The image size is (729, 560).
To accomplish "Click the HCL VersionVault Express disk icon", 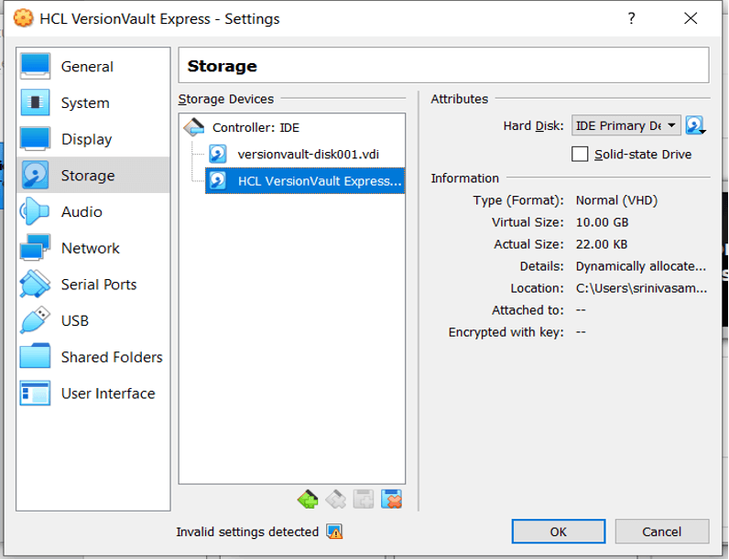I will click(x=218, y=180).
